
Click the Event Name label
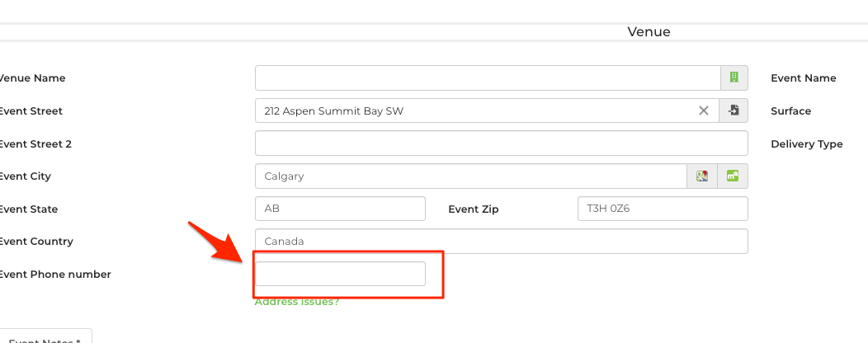[803, 78]
